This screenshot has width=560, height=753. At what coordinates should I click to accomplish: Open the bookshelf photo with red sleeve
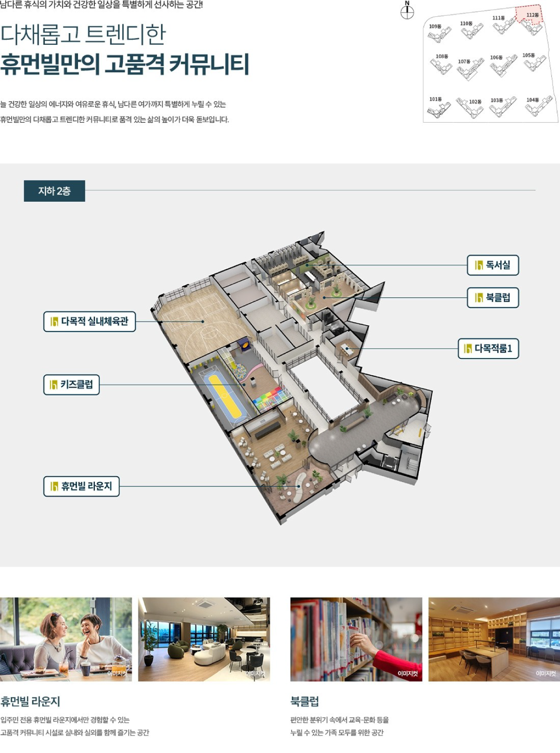coord(356,639)
